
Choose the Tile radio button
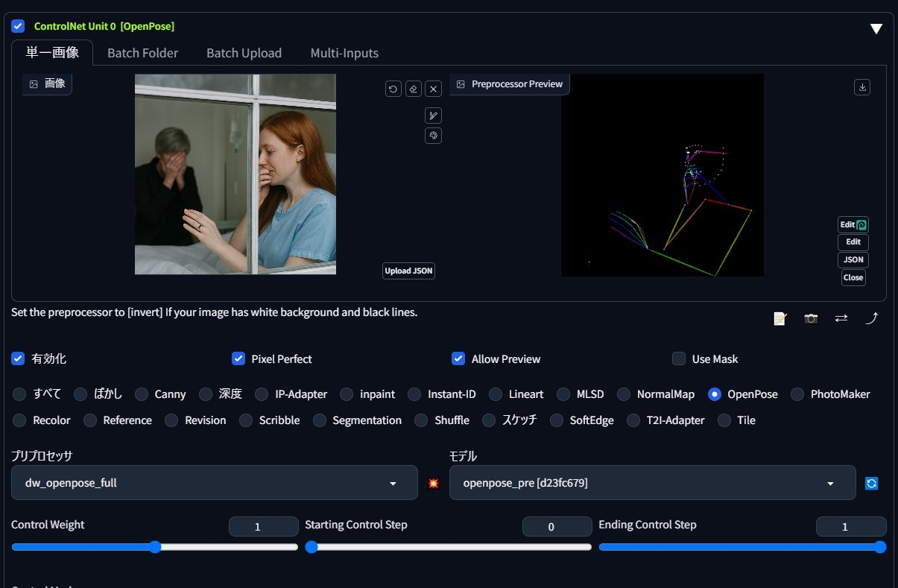(724, 420)
